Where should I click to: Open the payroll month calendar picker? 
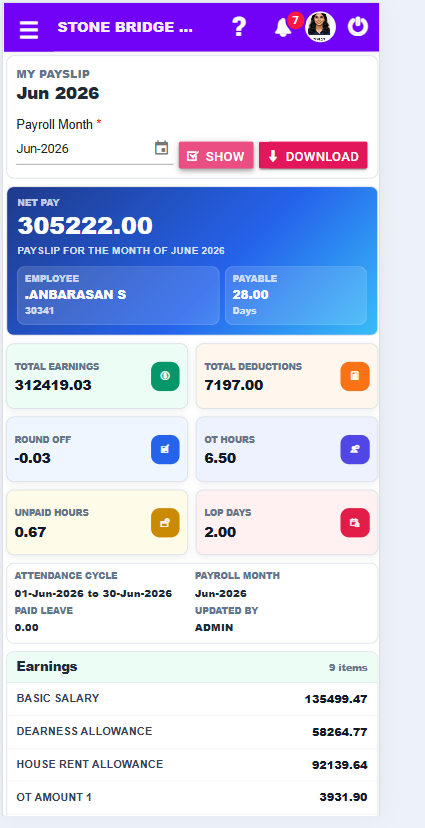point(161,148)
